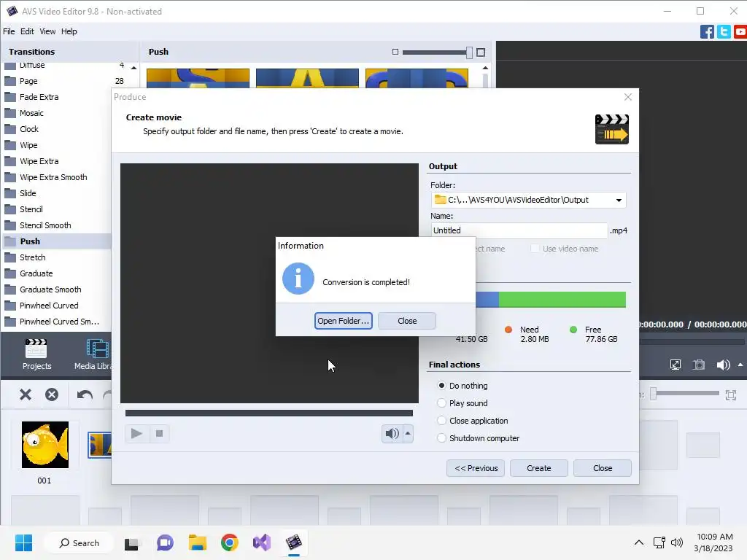Click the play button in Produce preview
The image size is (747, 560).
tap(136, 433)
